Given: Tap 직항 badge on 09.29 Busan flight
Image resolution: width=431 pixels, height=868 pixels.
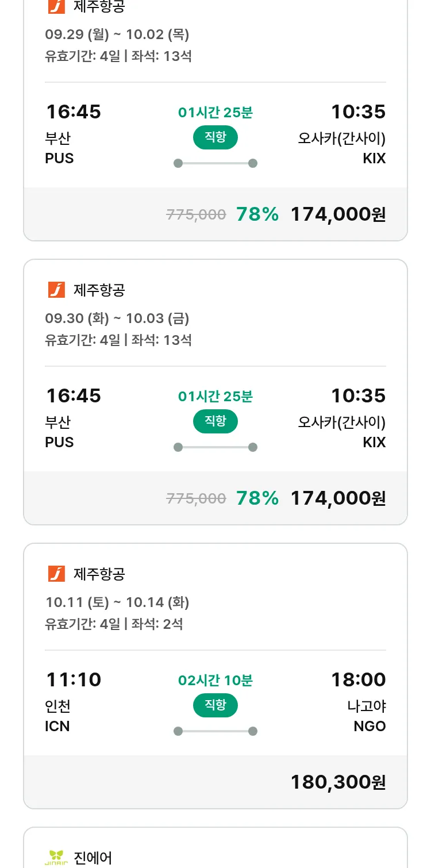Looking at the screenshot, I should tap(215, 137).
